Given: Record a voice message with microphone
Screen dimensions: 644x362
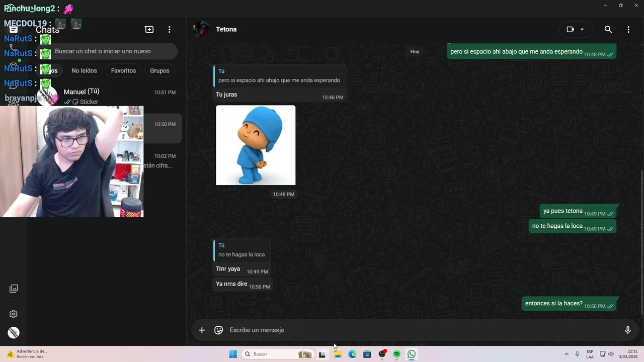Looking at the screenshot, I should (x=627, y=330).
